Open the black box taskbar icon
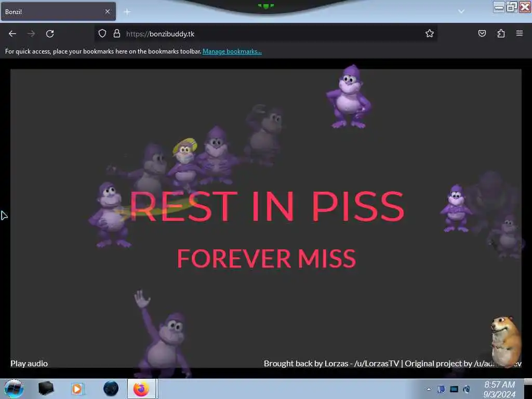Screen dimensions: 532x399 46,389
